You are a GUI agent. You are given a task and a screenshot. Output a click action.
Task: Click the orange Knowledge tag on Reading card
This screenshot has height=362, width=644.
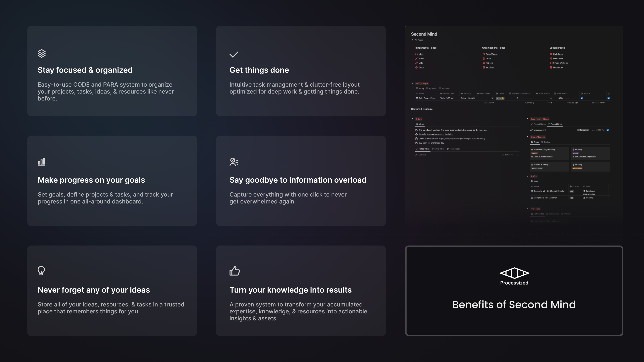577,169
